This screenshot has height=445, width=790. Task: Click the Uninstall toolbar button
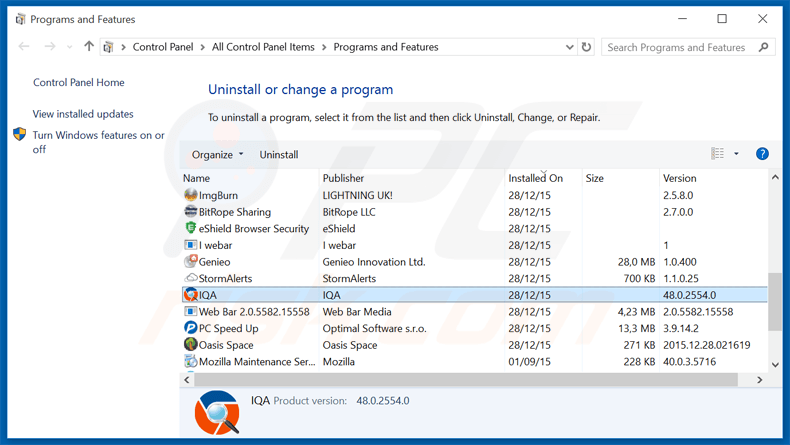point(279,155)
